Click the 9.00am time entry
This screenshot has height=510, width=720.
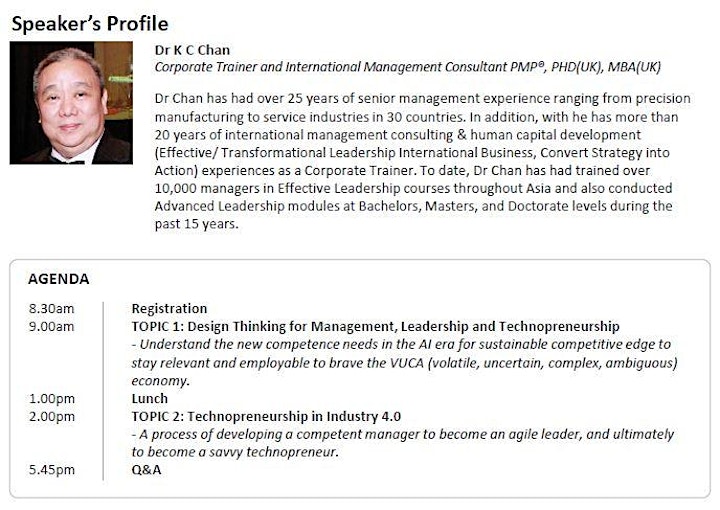pyautogui.click(x=51, y=326)
